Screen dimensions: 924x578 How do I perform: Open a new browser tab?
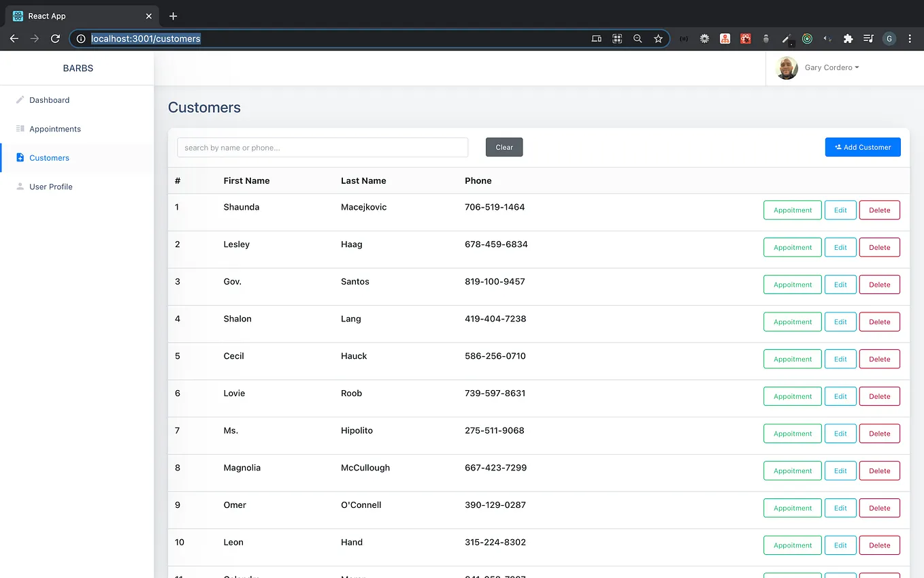(x=173, y=16)
